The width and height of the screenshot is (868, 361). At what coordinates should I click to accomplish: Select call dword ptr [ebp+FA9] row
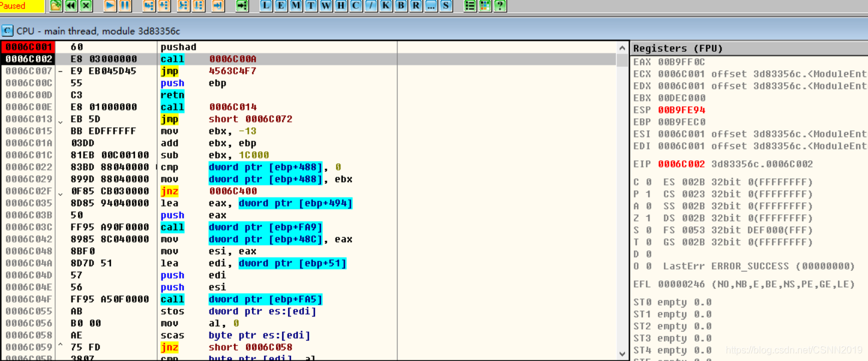click(x=308, y=227)
